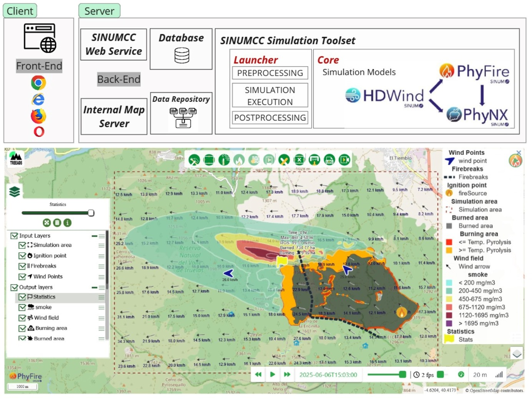Collapse the Output layers group
This screenshot has height=399, width=532.
(x=94, y=287)
